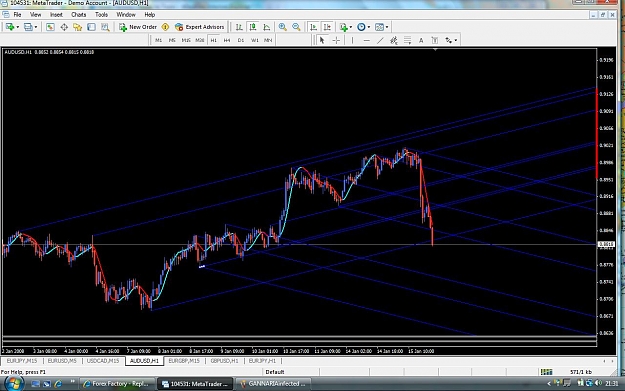
Task: Open the Tools menu
Action: click(x=101, y=15)
